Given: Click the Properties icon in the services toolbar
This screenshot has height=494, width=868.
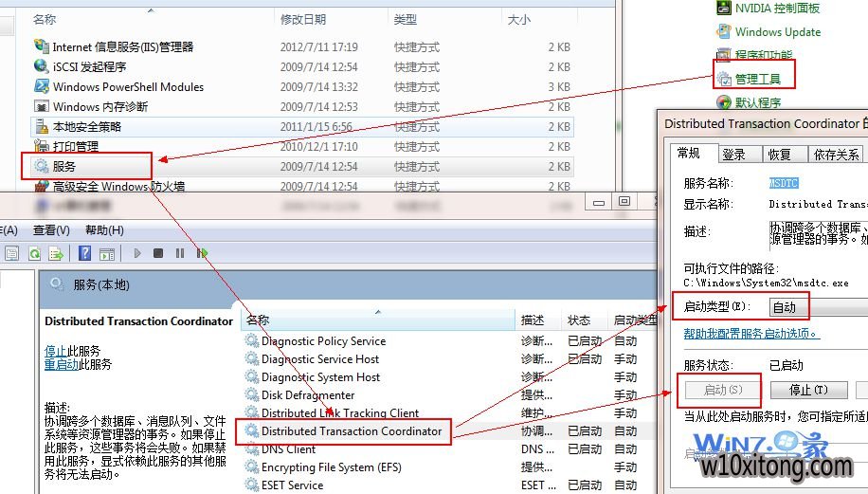Looking at the screenshot, I should (11, 254).
